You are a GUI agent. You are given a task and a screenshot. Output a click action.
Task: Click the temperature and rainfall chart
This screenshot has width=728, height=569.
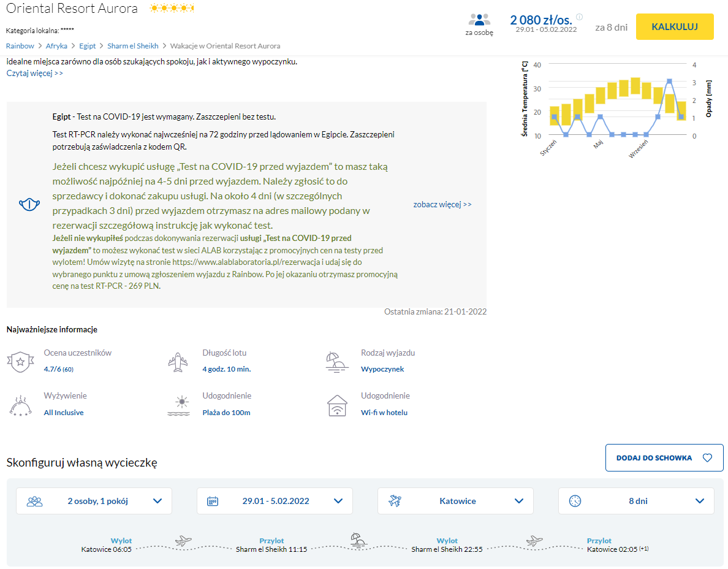click(616, 109)
